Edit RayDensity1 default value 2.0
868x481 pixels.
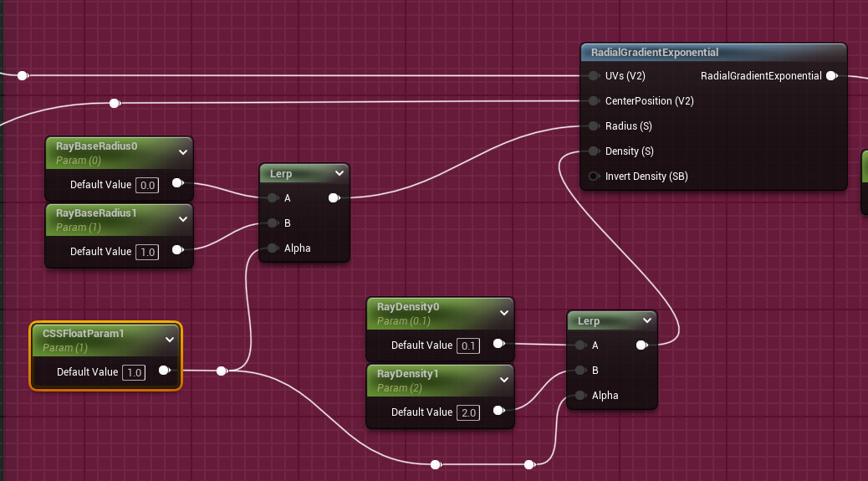(x=468, y=413)
